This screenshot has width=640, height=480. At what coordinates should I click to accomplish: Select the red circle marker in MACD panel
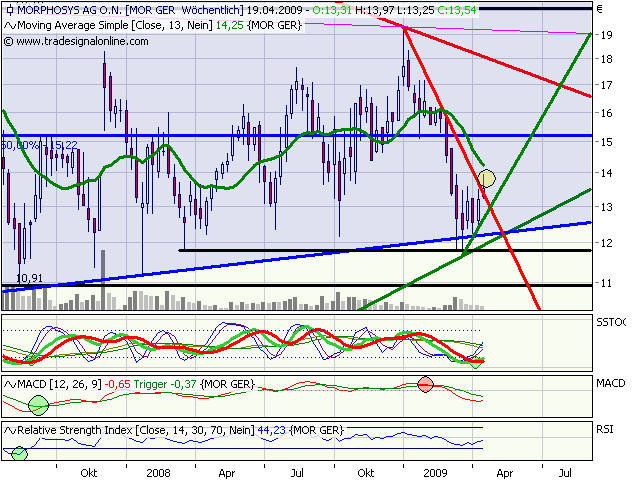(425, 384)
